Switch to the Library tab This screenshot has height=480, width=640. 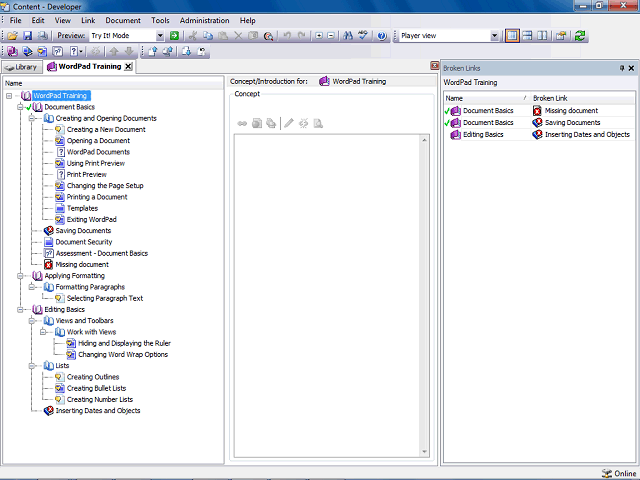click(22, 67)
